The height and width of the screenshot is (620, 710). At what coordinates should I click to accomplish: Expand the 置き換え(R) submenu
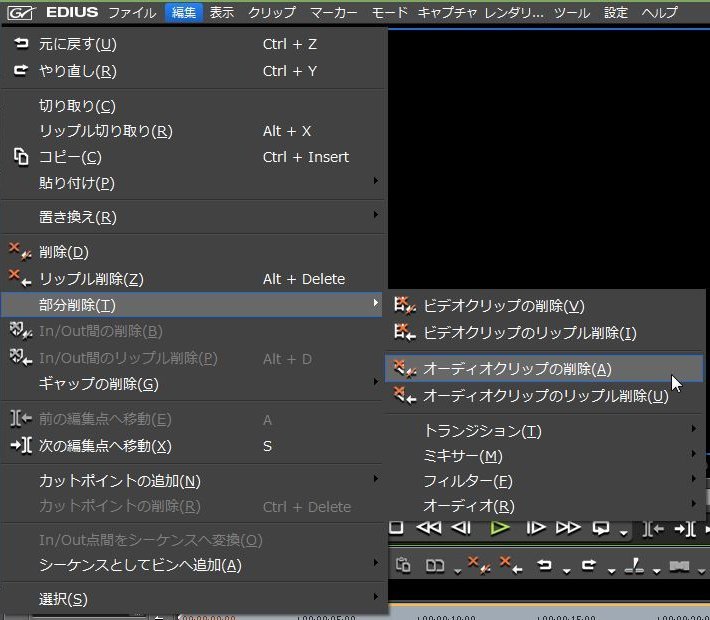click(194, 217)
